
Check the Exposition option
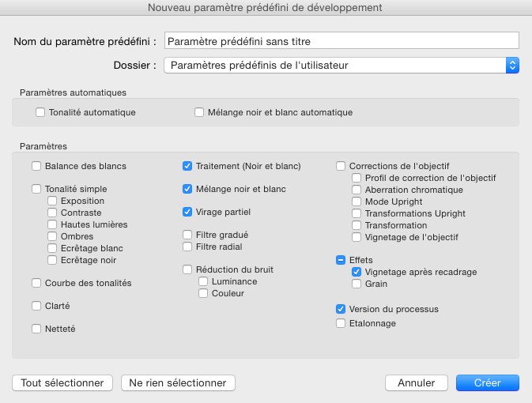52,201
